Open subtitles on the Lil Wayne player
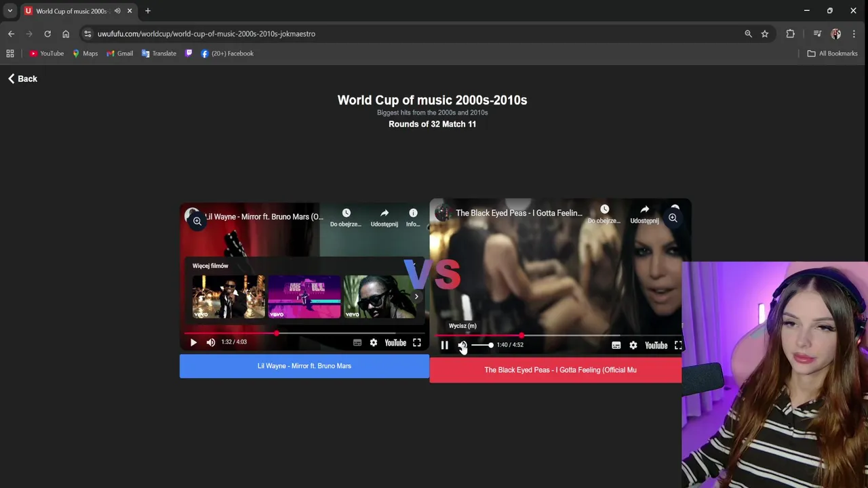 (x=357, y=343)
